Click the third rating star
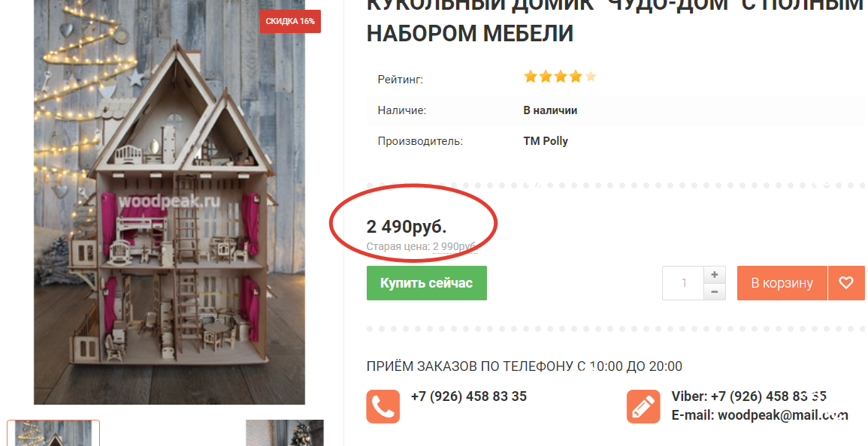Image resolution: width=868 pixels, height=446 pixels. click(560, 77)
